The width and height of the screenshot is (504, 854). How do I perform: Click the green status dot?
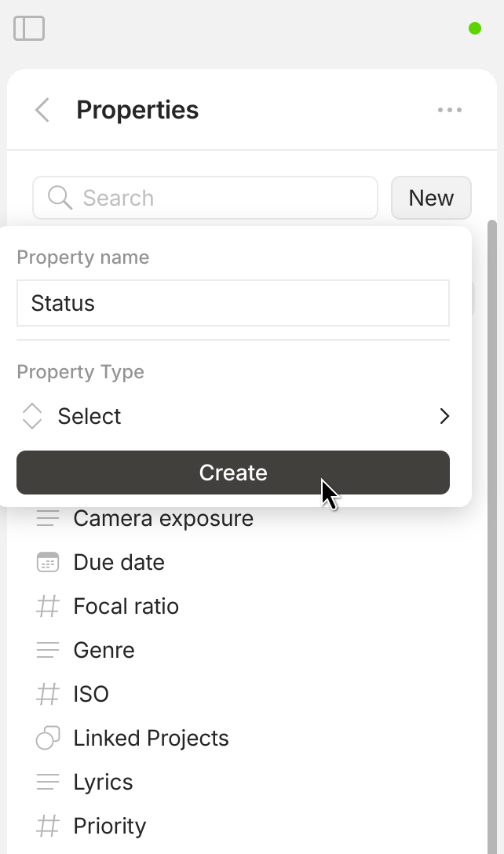pos(475,28)
